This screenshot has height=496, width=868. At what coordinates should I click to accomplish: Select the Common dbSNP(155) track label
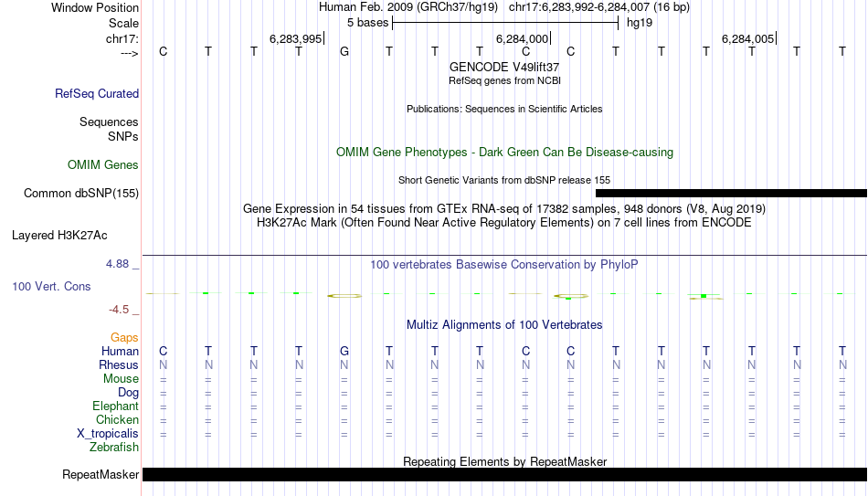[x=80, y=194]
